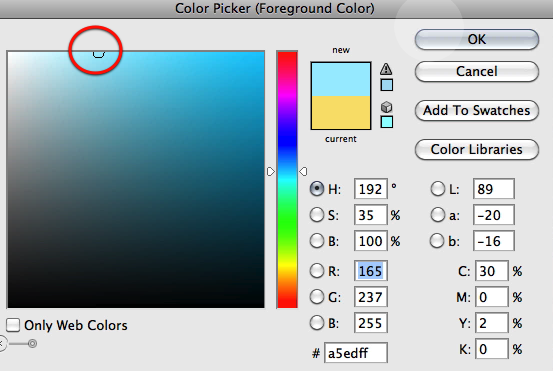Open Color Libraries
Viewport: 553px width, 371px height.
(x=477, y=150)
